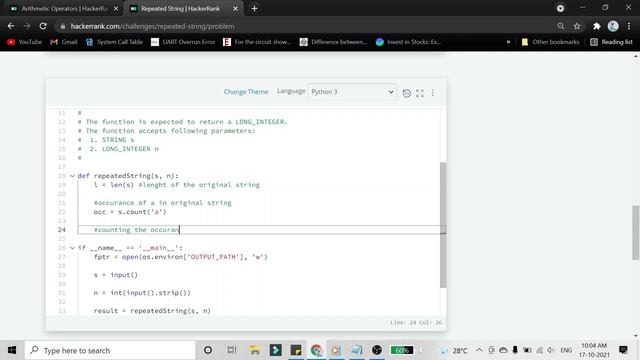Open the editor more options menu

pyautogui.click(x=433, y=93)
